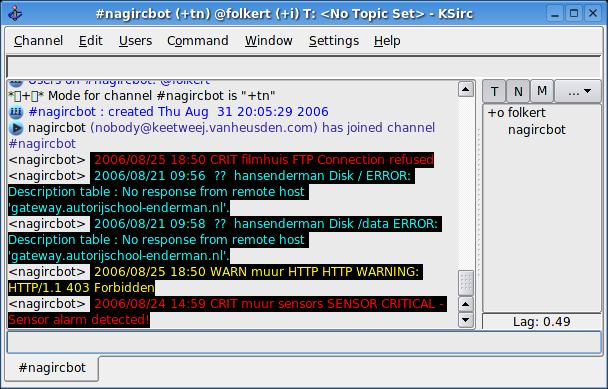Image resolution: width=608 pixels, height=389 pixels.
Task: Close the KSirc window
Action: 593,14
